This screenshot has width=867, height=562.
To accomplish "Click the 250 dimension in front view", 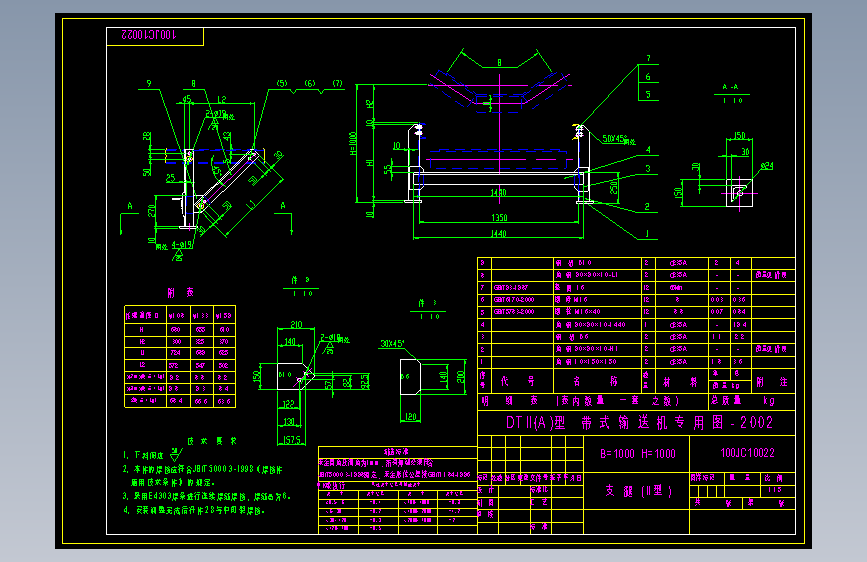I will (x=613, y=188).
